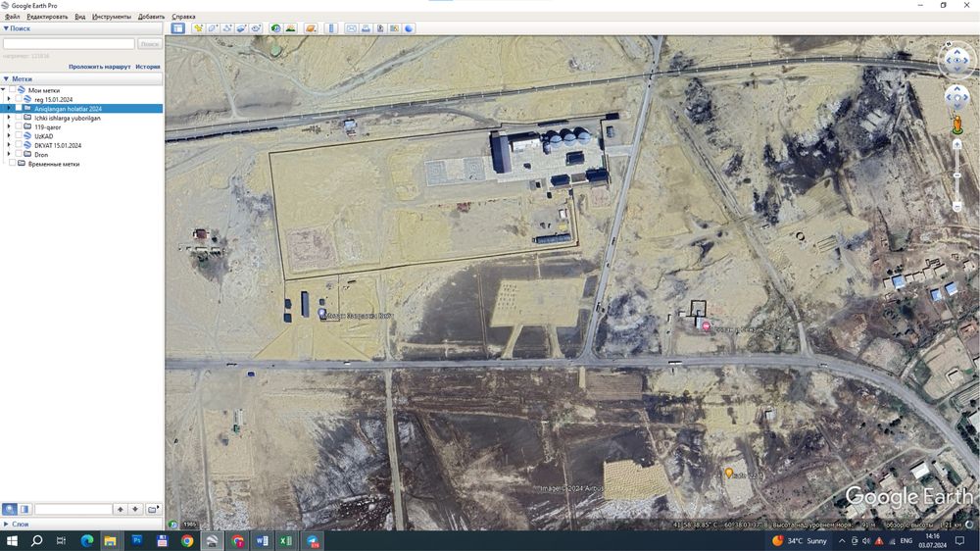Click the Проложить маршрут link
The width and height of the screenshot is (980, 551).
coord(99,67)
